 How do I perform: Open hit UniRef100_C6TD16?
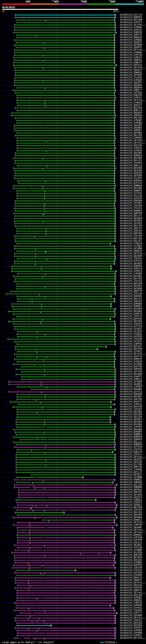click(131, 93)
